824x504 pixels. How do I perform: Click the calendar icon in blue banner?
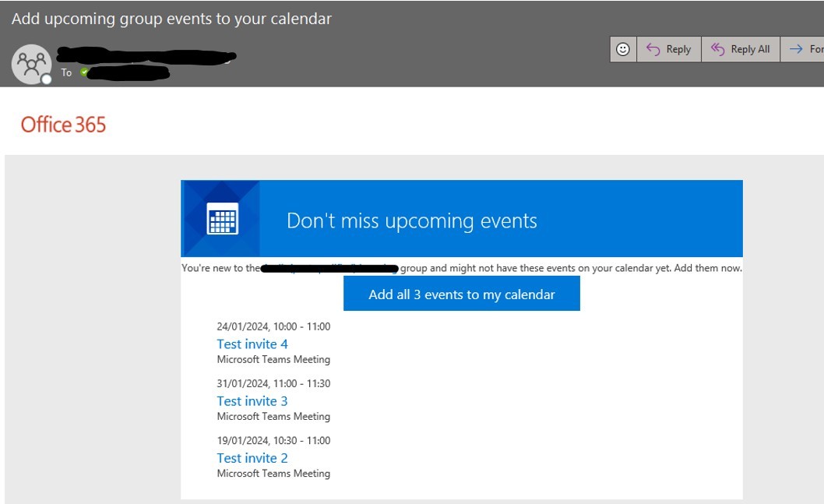pos(222,218)
